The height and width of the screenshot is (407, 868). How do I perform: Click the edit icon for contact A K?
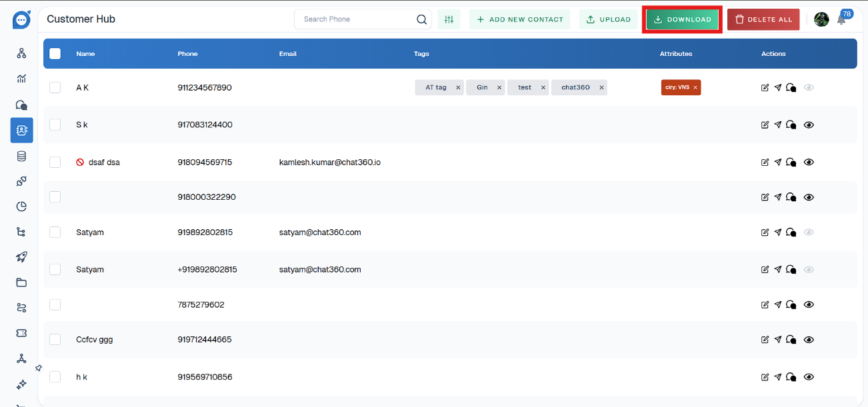tap(765, 87)
